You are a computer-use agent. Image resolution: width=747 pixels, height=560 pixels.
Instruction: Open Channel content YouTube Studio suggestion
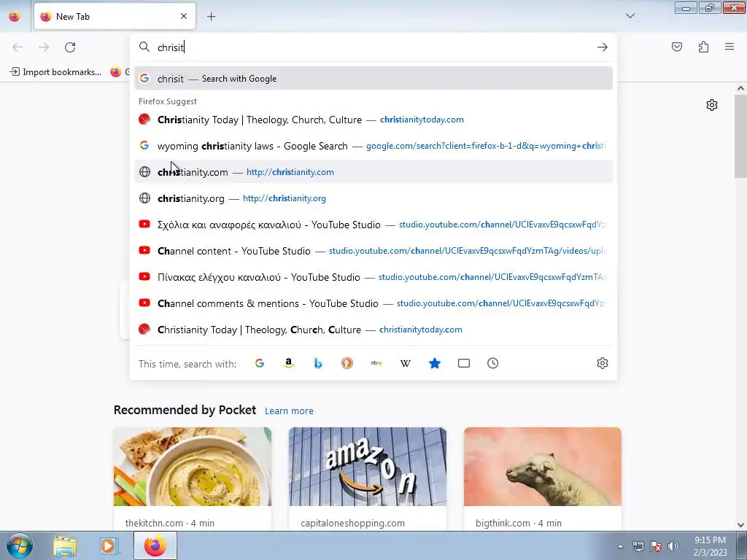(373, 251)
